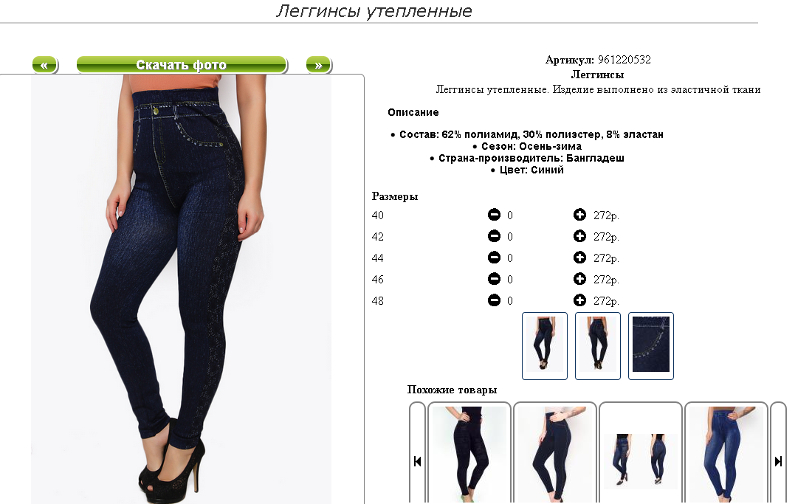This screenshot has height=504, width=812.
Task: Open the bright blue leggings similar product
Action: pyautogui.click(x=726, y=453)
